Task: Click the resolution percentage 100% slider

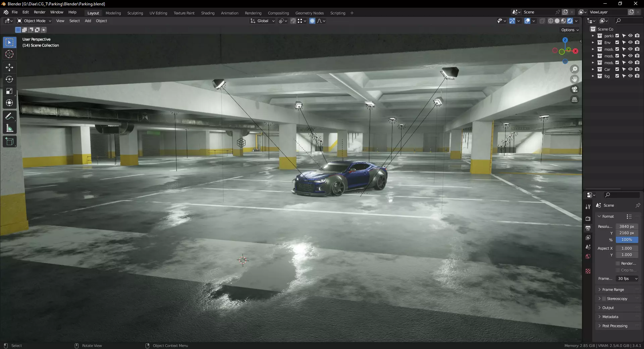Action: [x=627, y=240]
